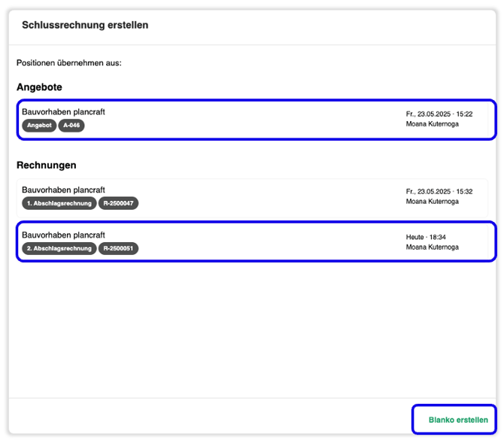
Task: Select the Angebot A-046 row
Action: [x=257, y=120]
